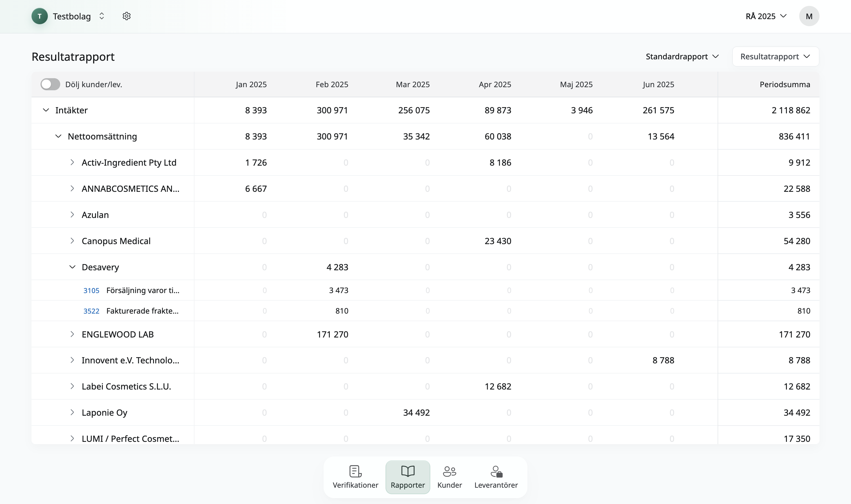Click Försäljning varor ti... account name
This screenshot has height=504, width=851.
[143, 290]
